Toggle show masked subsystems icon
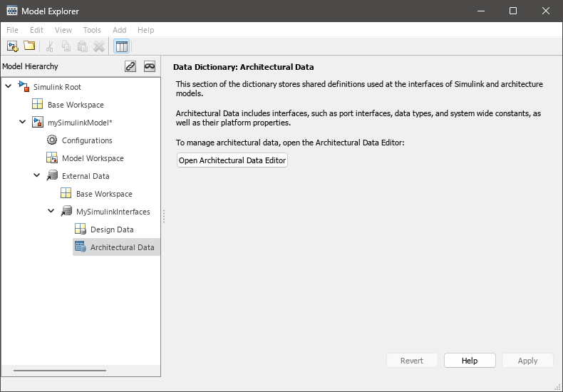Viewport: 563px width, 392px height. [x=150, y=66]
